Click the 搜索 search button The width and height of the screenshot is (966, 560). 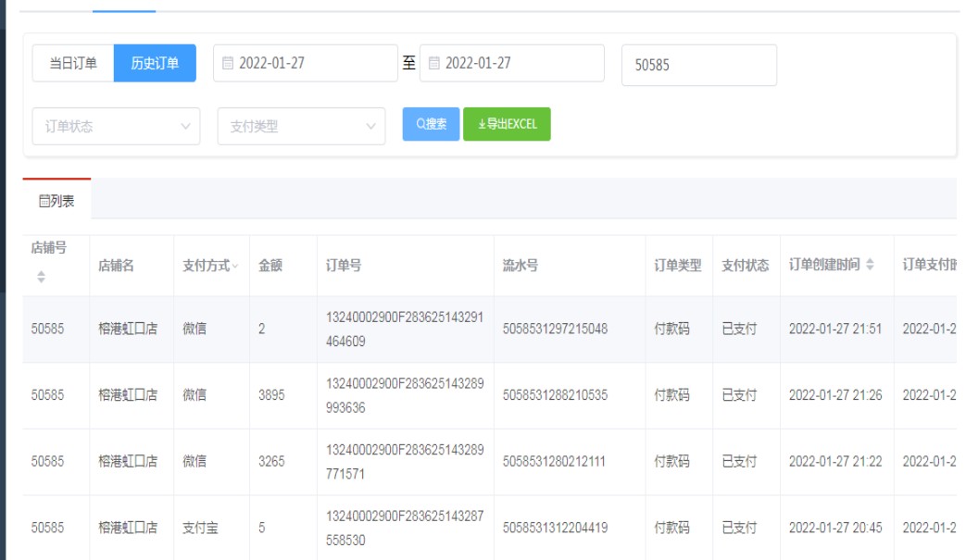[431, 124]
